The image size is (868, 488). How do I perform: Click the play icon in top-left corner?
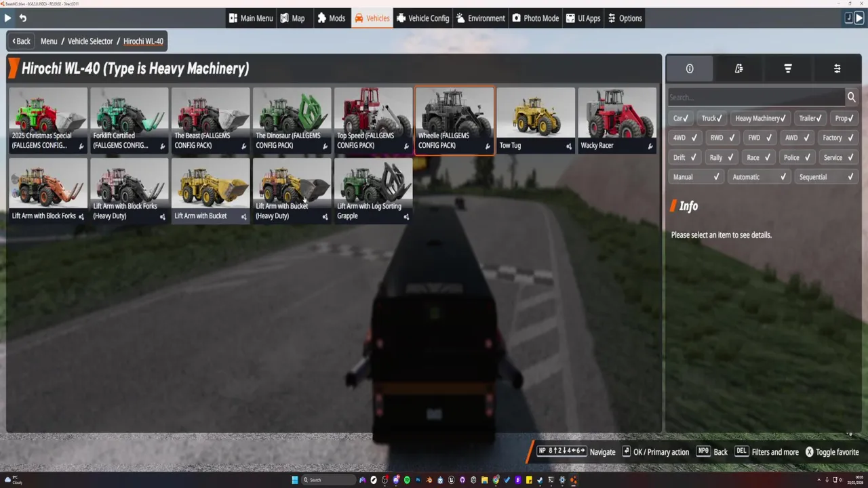pos(7,18)
